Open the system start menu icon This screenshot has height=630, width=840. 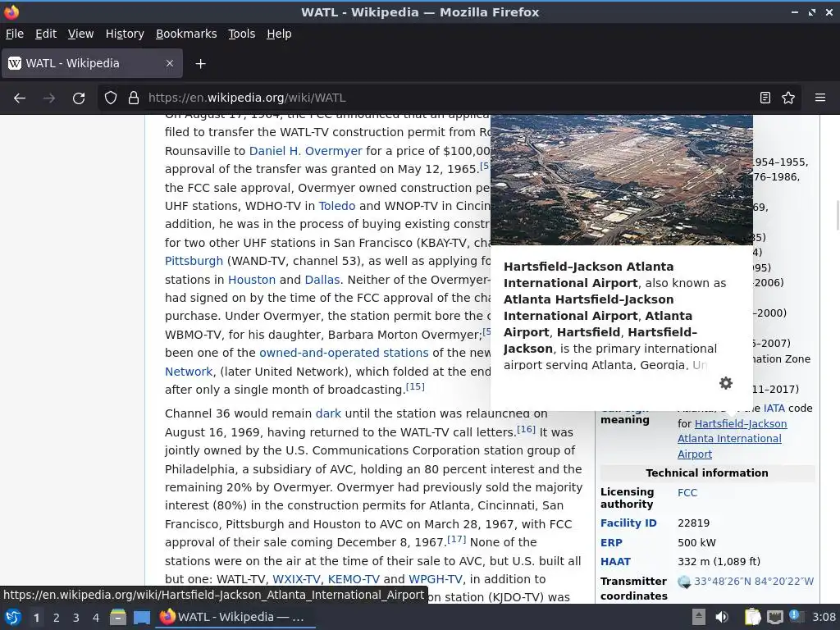click(x=13, y=617)
